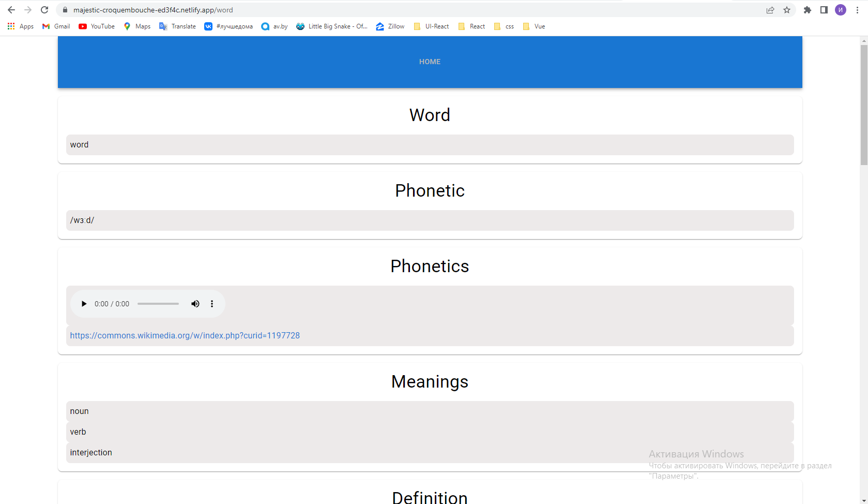Open the browser extensions puzzle icon
Image resolution: width=868 pixels, height=504 pixels.
pos(808,10)
